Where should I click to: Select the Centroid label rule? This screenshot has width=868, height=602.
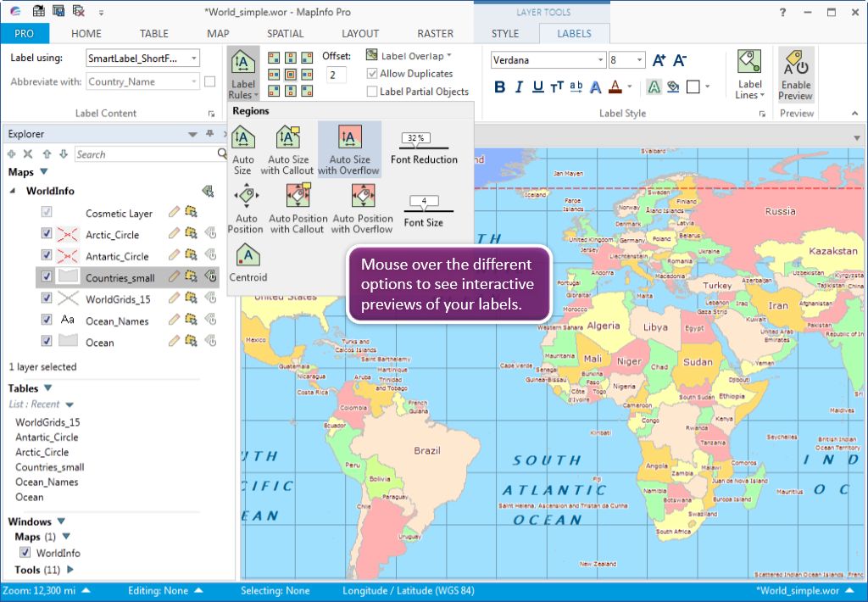pos(248,263)
